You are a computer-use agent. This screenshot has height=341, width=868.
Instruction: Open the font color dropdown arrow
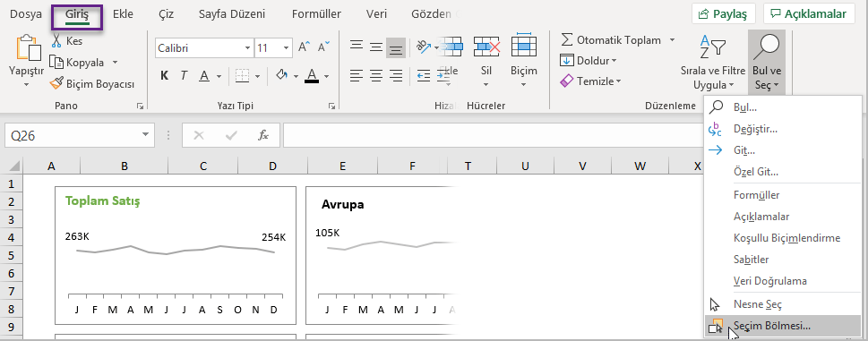coord(327,76)
